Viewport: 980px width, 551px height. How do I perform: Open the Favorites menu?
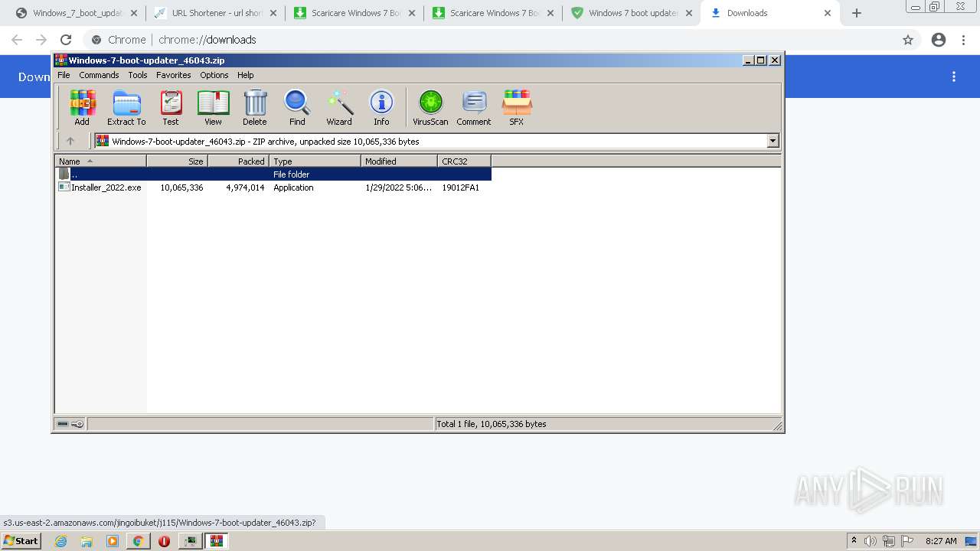coord(174,75)
